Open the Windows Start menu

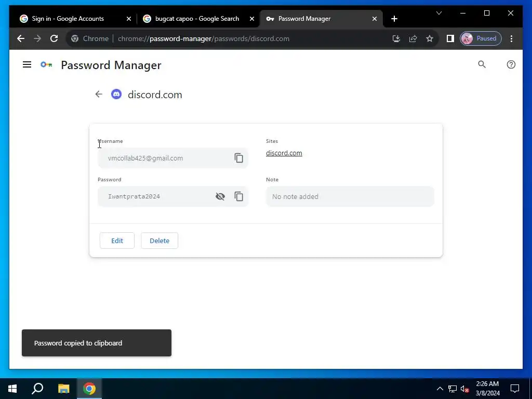pos(12,389)
